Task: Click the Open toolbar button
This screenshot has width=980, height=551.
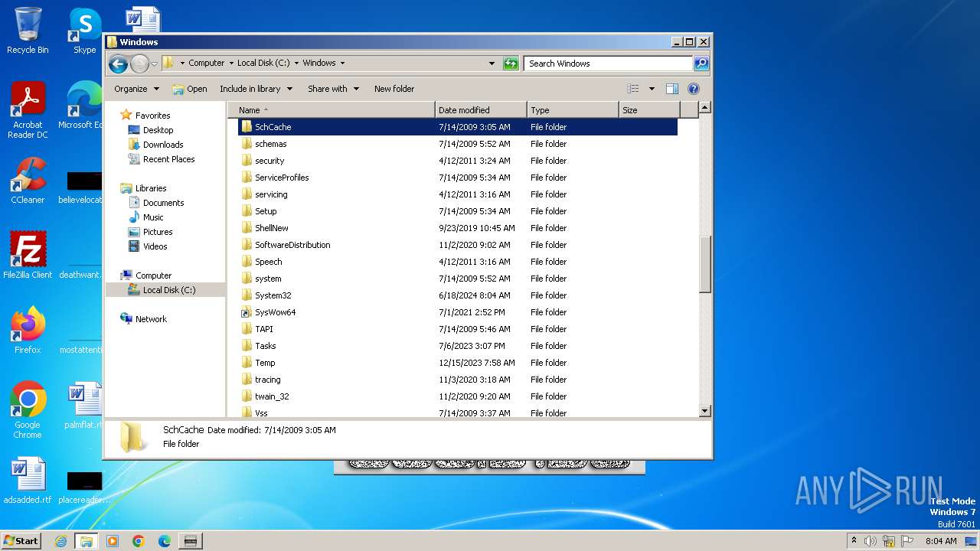Action: point(190,89)
